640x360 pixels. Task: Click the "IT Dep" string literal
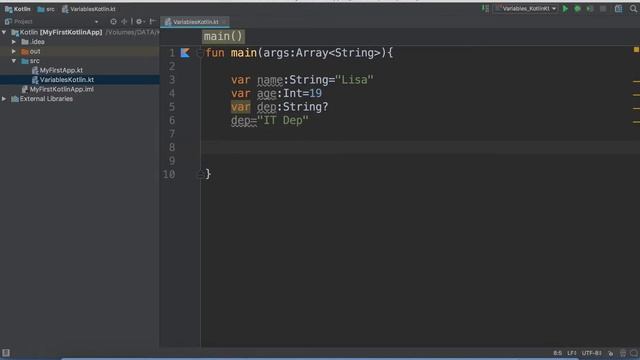click(283, 120)
